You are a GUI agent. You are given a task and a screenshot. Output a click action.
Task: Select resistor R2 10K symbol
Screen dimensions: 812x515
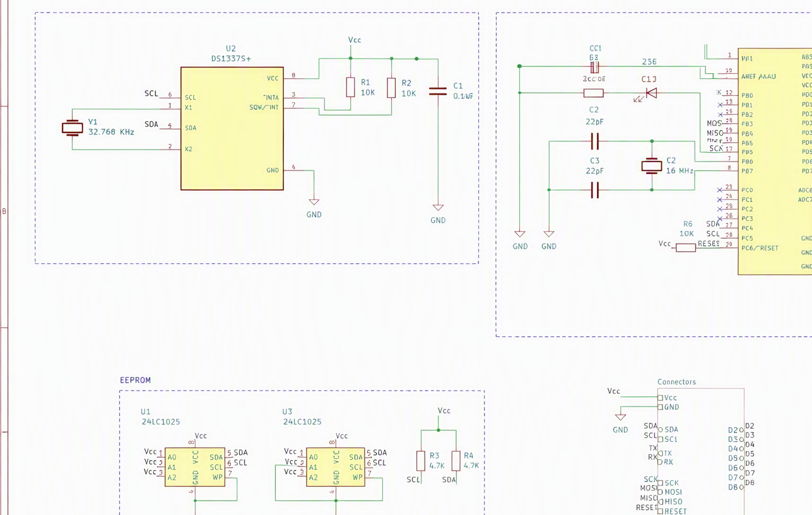click(x=391, y=88)
